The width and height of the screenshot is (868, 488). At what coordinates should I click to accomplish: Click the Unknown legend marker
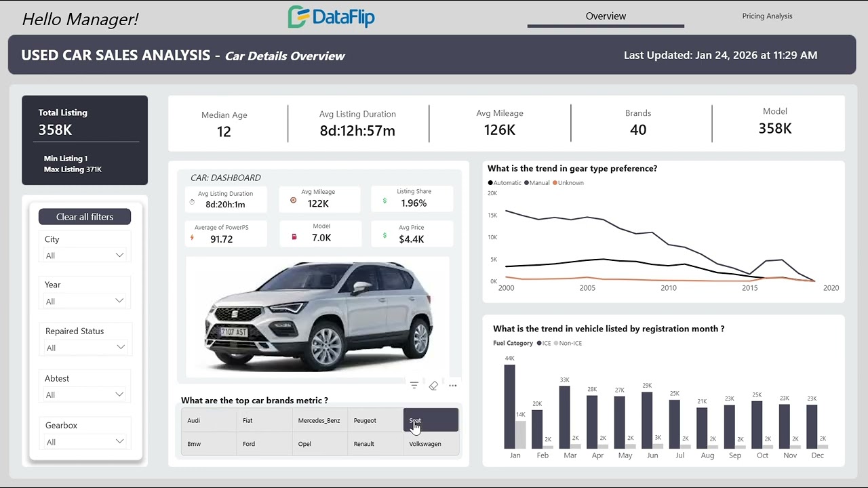tap(555, 183)
